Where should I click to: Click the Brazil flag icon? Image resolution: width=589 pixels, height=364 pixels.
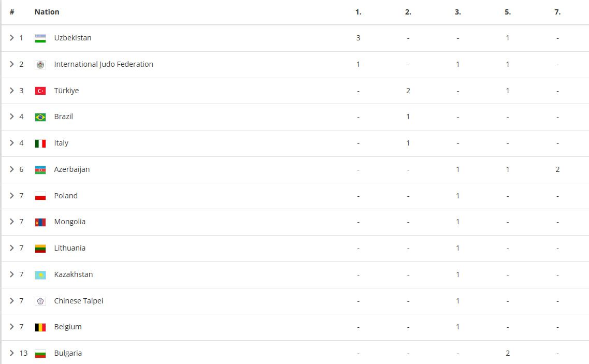point(40,117)
